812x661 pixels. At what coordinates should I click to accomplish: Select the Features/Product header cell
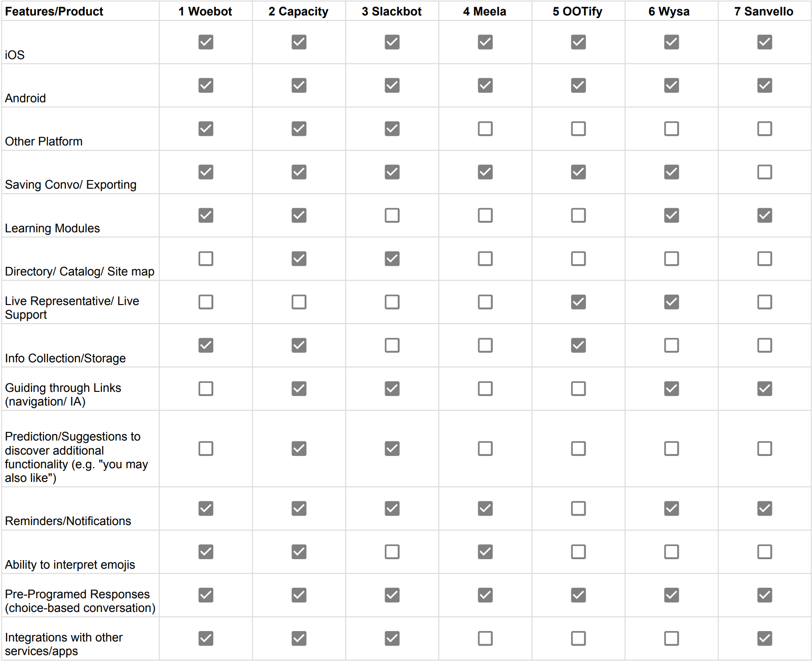tap(80, 11)
